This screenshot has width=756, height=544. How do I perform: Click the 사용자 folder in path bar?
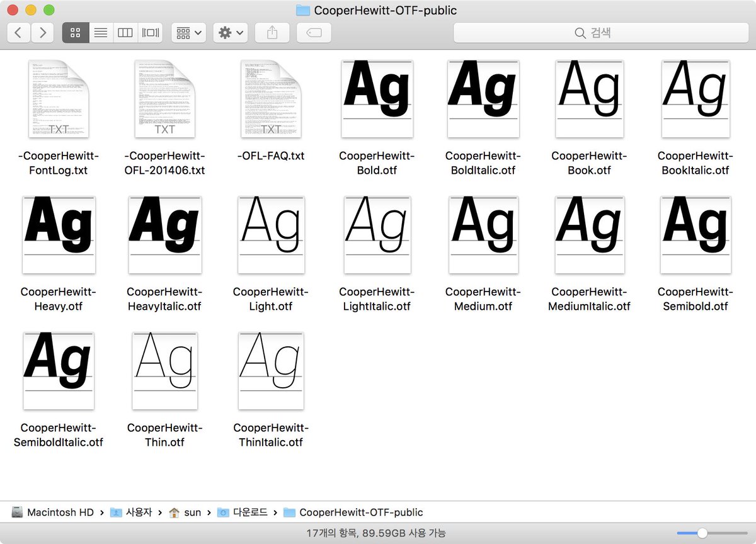(131, 513)
